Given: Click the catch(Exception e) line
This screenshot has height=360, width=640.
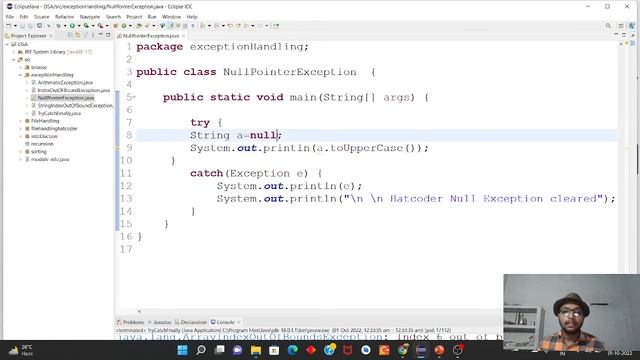Looking at the screenshot, I should pos(256,173).
